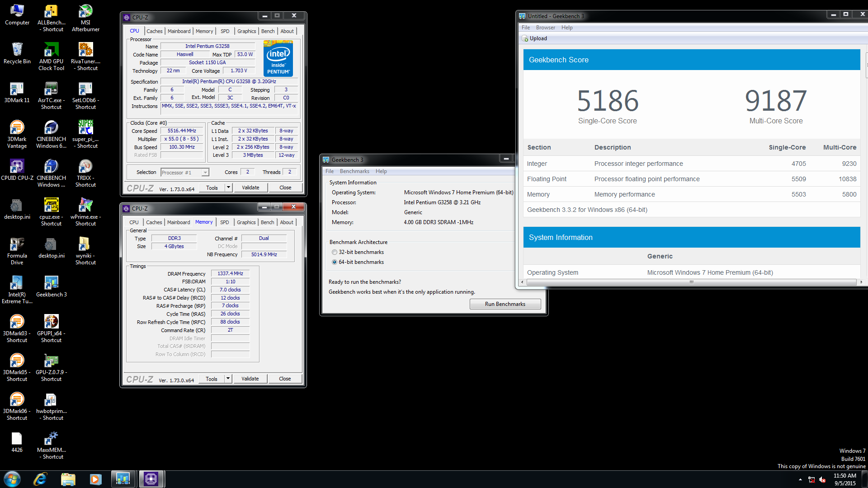Screen dimensions: 868x488
Task: Open the Recycle Bin icon
Action: (17, 53)
